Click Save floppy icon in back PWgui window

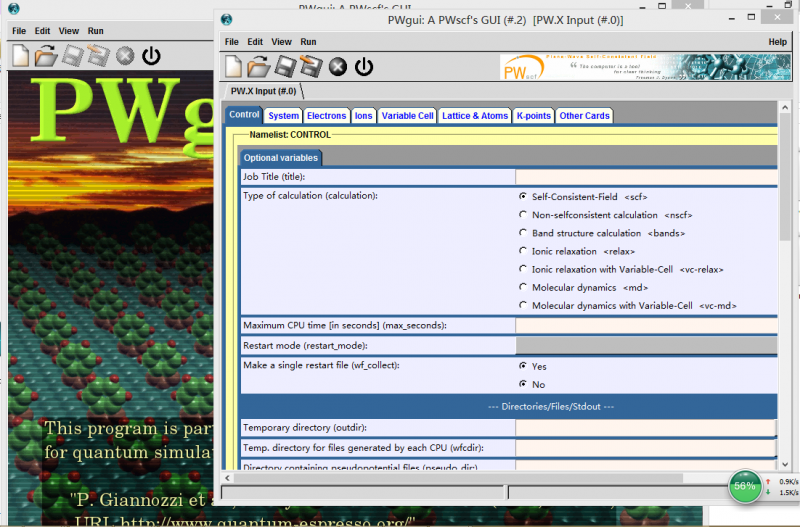[x=72, y=55]
